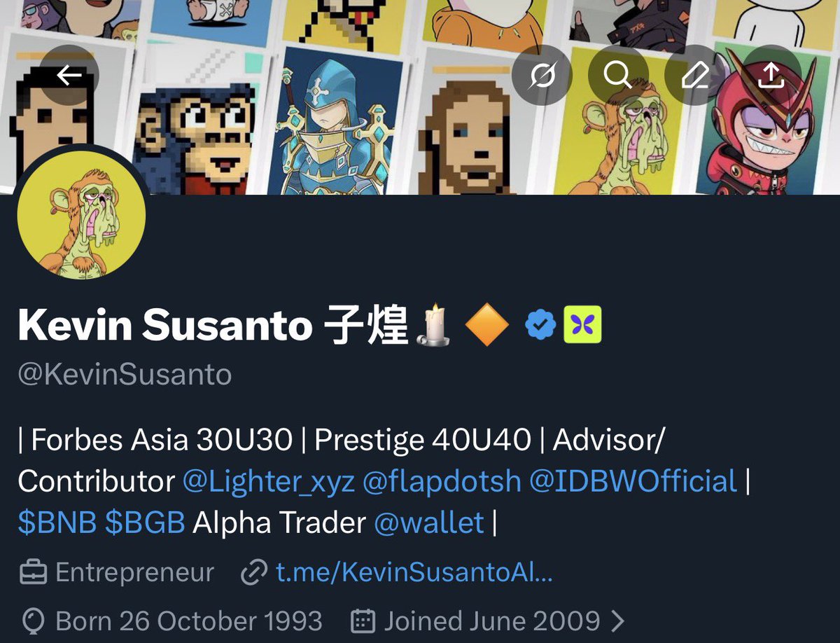This screenshot has width=840, height=643.
Task: Open the @IDBWOfficial mention
Action: point(633,482)
